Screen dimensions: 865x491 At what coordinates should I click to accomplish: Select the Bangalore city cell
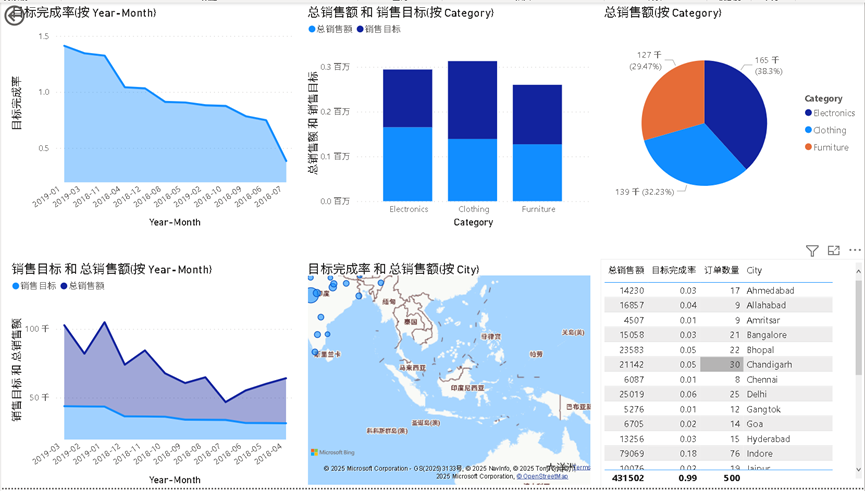tap(766, 335)
